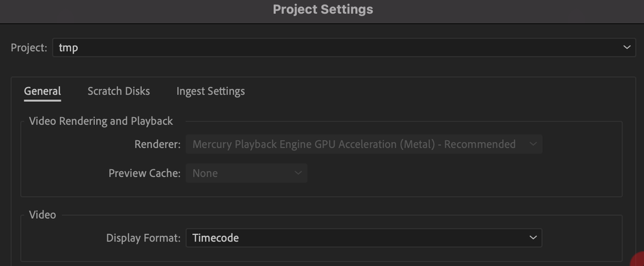Click the Project Settings dialog title

point(322,10)
